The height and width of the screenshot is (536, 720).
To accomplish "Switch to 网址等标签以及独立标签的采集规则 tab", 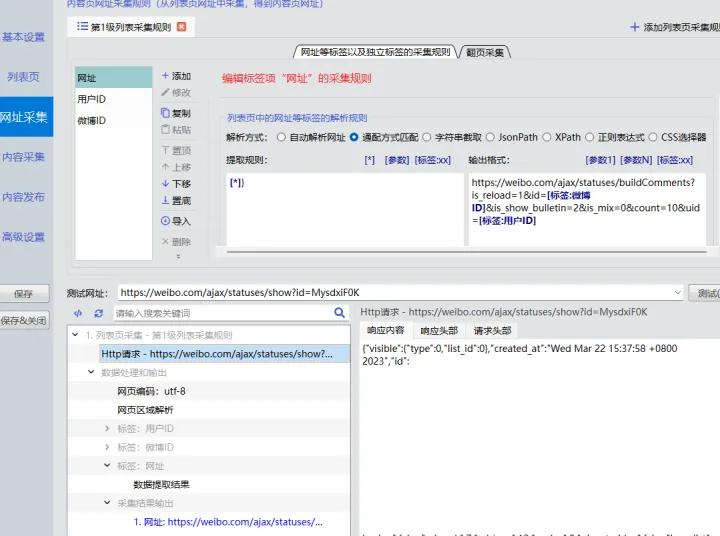I will 375,52.
